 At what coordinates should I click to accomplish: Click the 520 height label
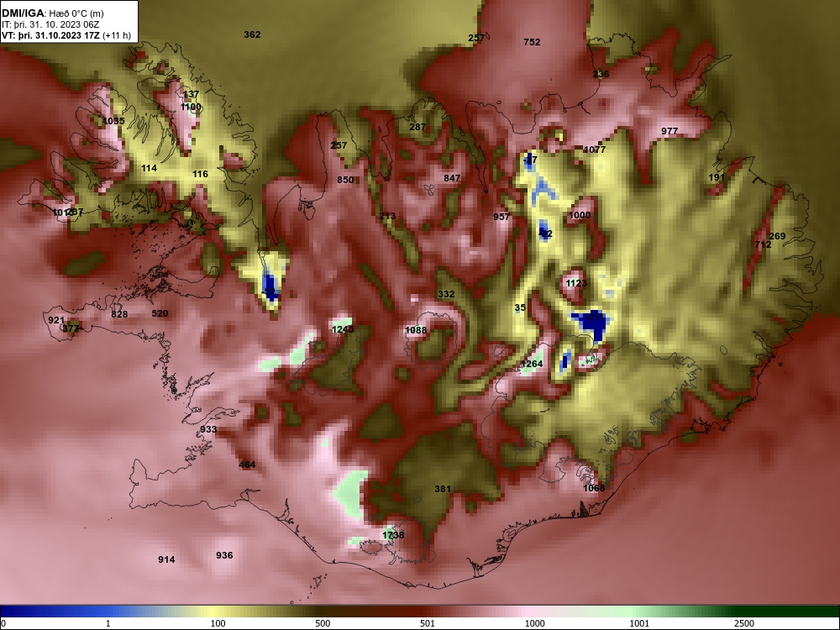160,313
